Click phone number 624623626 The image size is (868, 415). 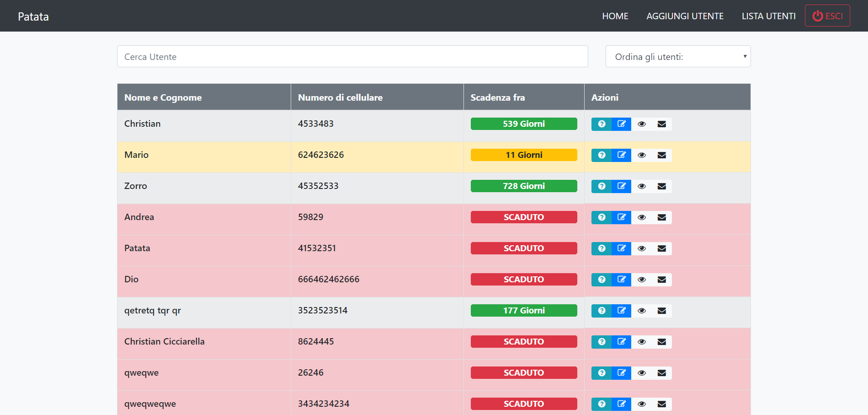tap(321, 155)
